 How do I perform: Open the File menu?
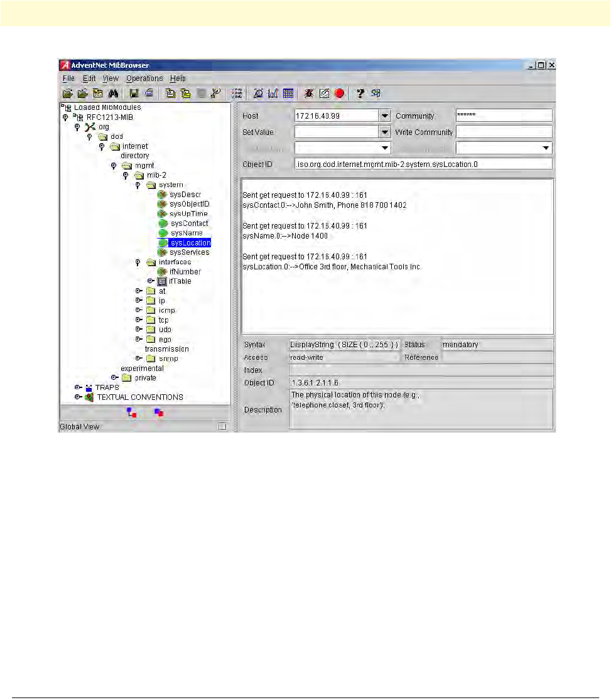pyautogui.click(x=68, y=78)
